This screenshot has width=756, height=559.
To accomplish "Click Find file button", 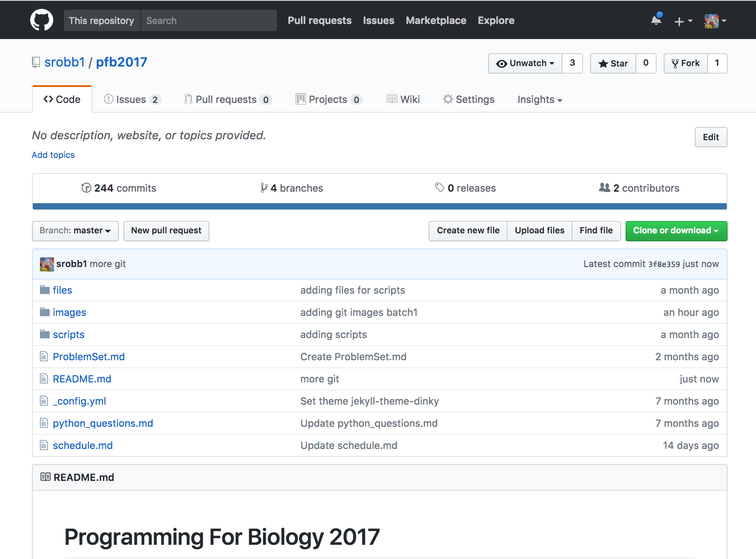I will click(596, 231).
